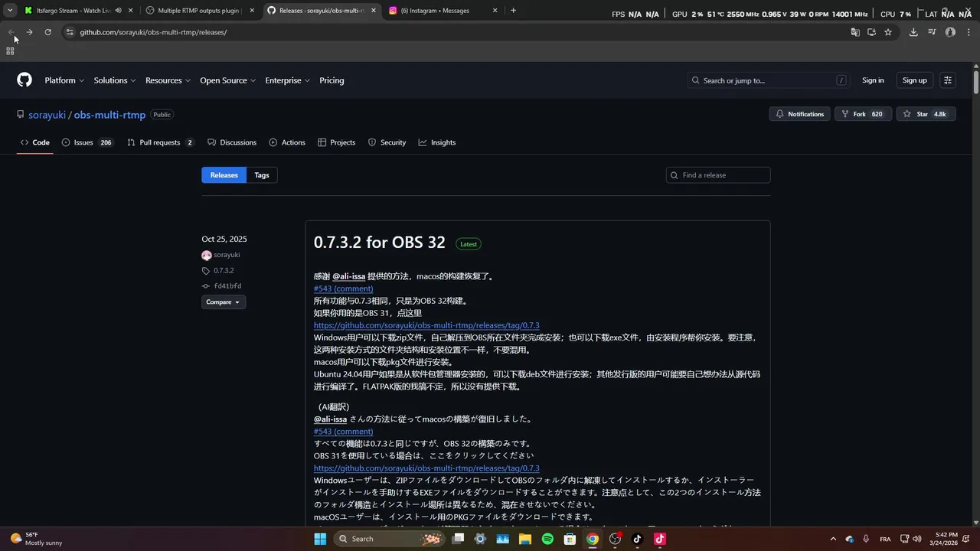Bookmark this page with the star icon

coord(888,32)
